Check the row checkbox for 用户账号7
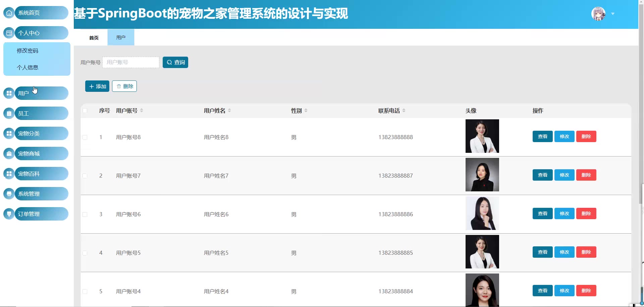The width and height of the screenshot is (644, 307). [85, 176]
